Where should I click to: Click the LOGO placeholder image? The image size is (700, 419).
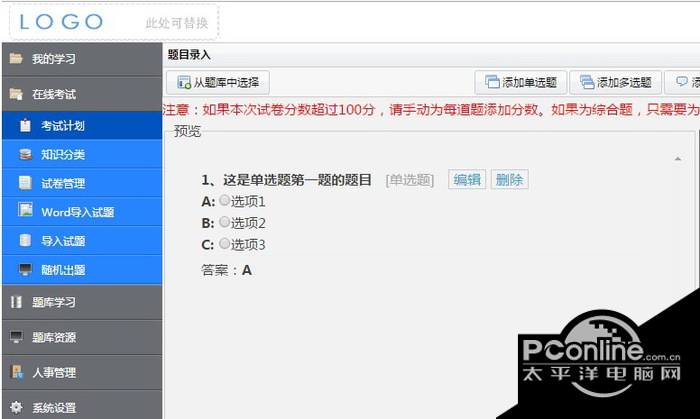click(x=114, y=22)
